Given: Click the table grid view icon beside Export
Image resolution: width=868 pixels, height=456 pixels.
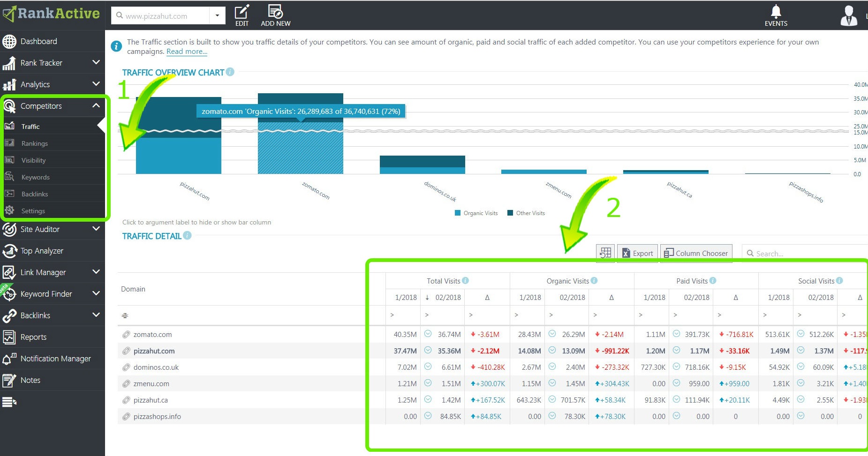Looking at the screenshot, I should pyautogui.click(x=605, y=253).
